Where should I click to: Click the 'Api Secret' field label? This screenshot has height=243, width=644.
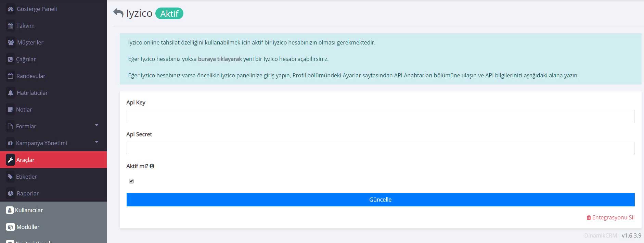coord(139,134)
